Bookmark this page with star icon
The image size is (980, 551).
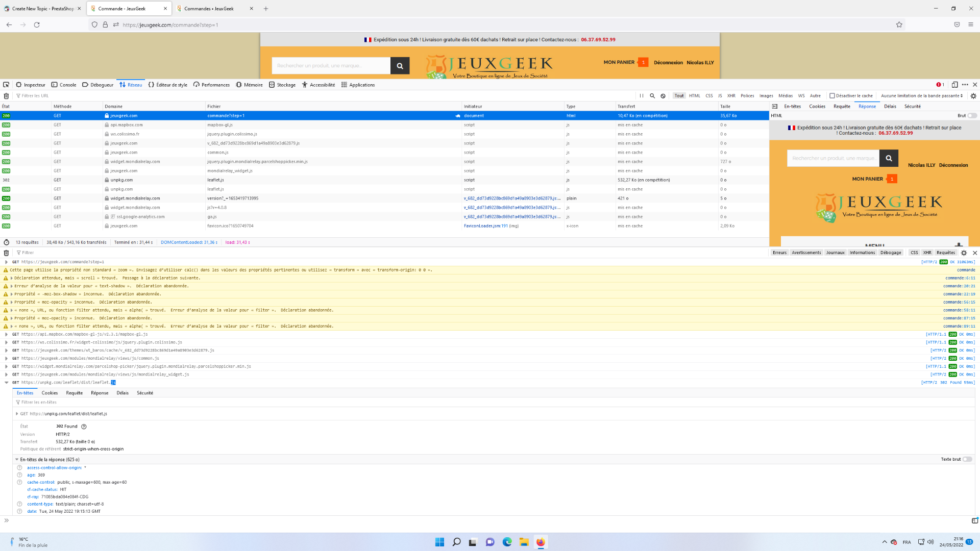tap(899, 24)
